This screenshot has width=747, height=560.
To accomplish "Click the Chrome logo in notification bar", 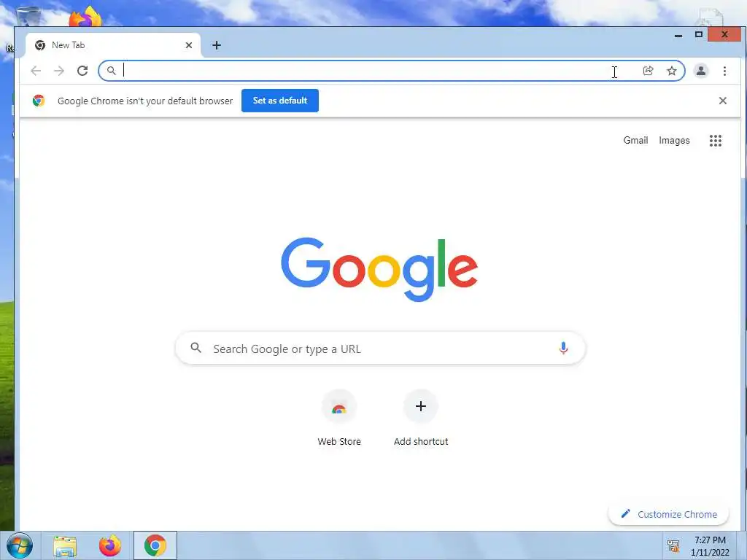I will coord(39,101).
